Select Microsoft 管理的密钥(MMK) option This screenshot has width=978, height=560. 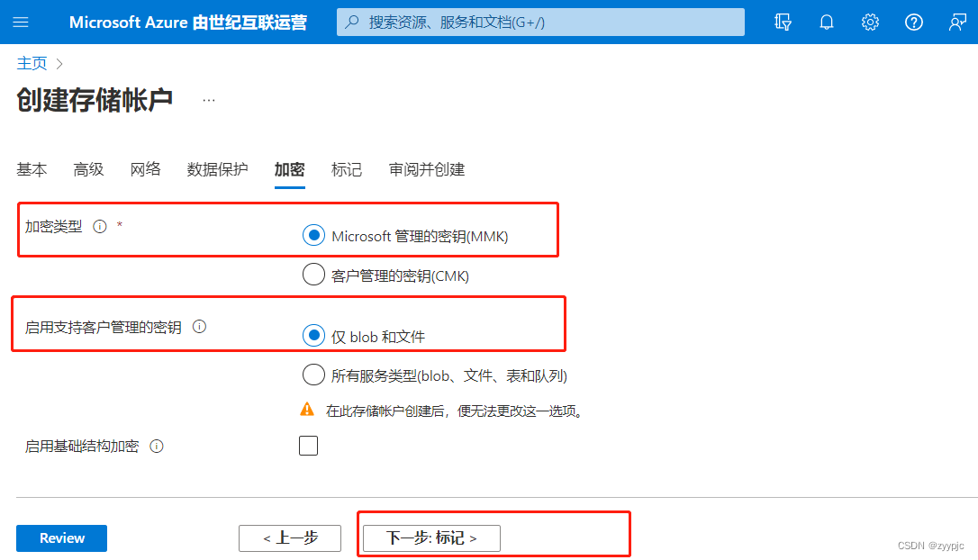pyautogui.click(x=313, y=235)
